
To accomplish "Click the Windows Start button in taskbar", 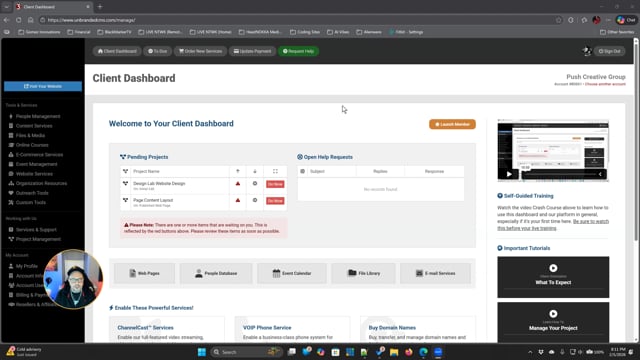I will coord(202,352).
